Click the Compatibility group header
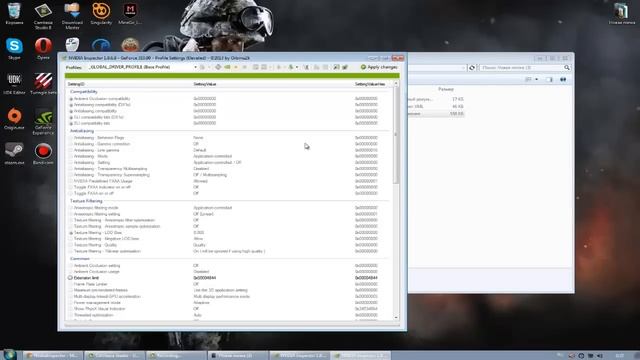The image size is (640, 360). click(84, 92)
